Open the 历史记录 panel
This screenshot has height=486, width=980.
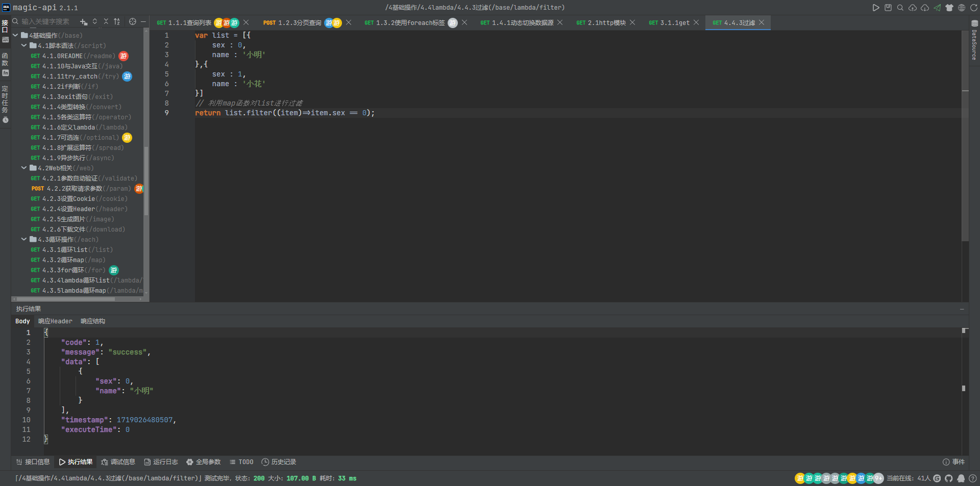coord(279,462)
